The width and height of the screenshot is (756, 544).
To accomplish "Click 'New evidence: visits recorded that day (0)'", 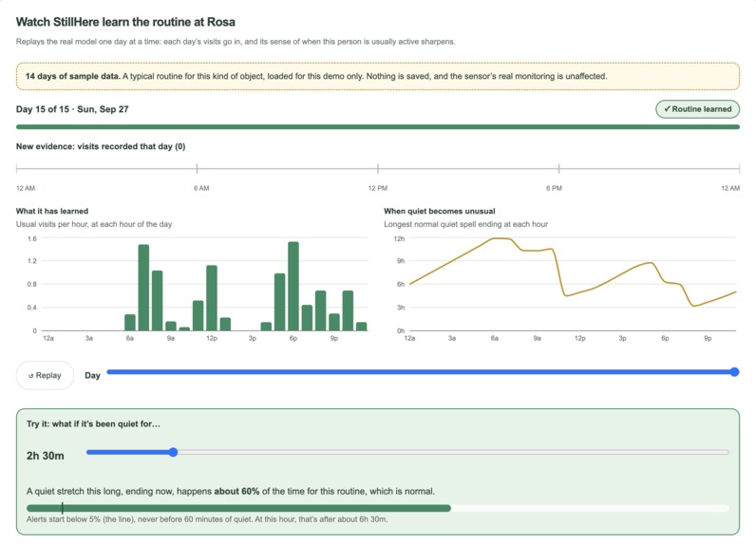I will click(x=101, y=146).
